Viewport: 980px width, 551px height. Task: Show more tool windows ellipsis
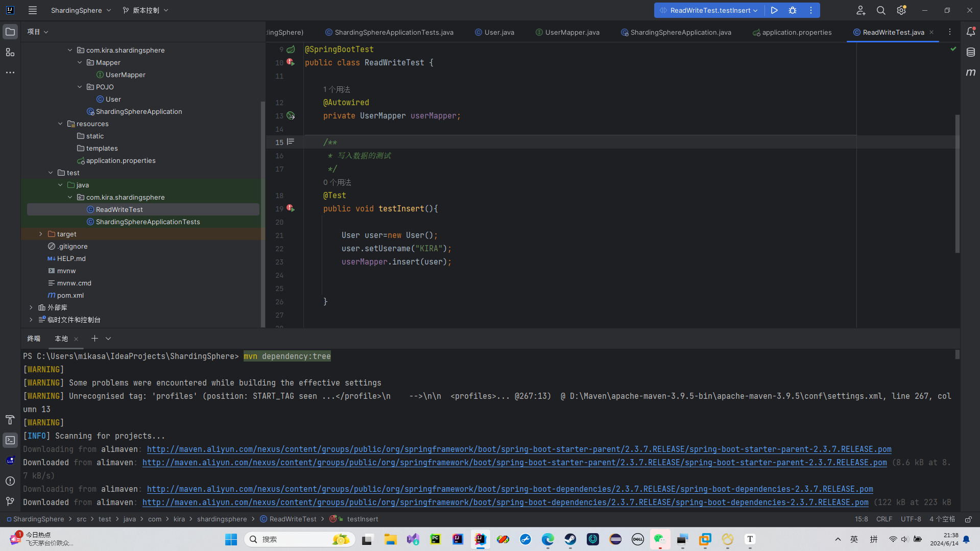click(10, 73)
